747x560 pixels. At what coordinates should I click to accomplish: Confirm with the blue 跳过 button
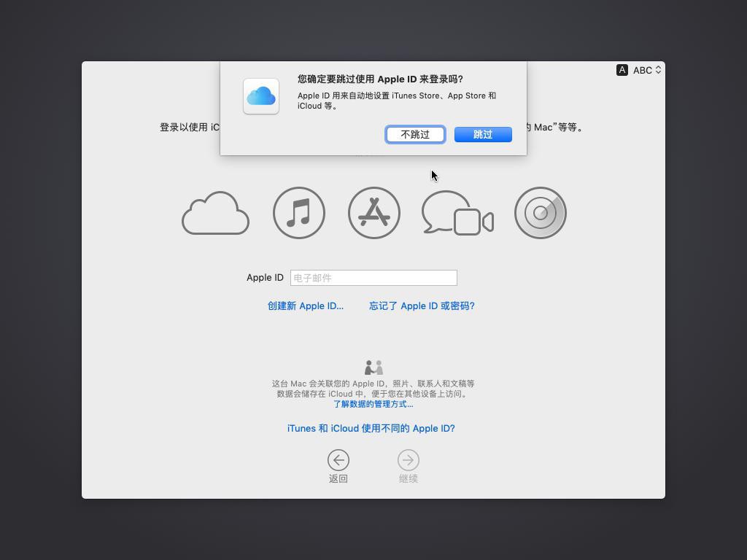tap(483, 135)
